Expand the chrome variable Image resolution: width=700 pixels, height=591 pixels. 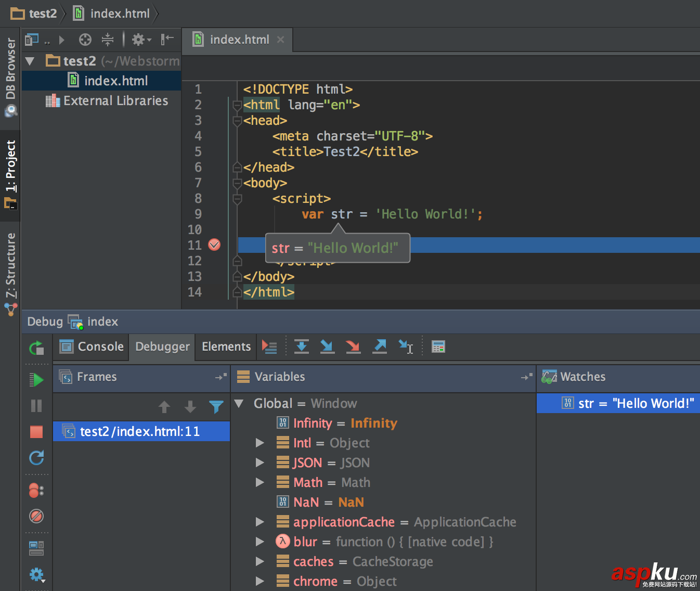(260, 582)
